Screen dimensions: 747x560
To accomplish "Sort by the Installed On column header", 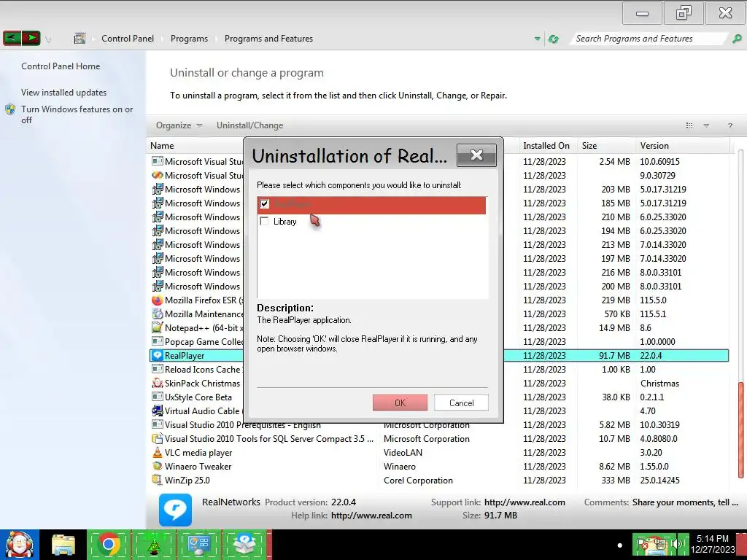I will point(547,146).
